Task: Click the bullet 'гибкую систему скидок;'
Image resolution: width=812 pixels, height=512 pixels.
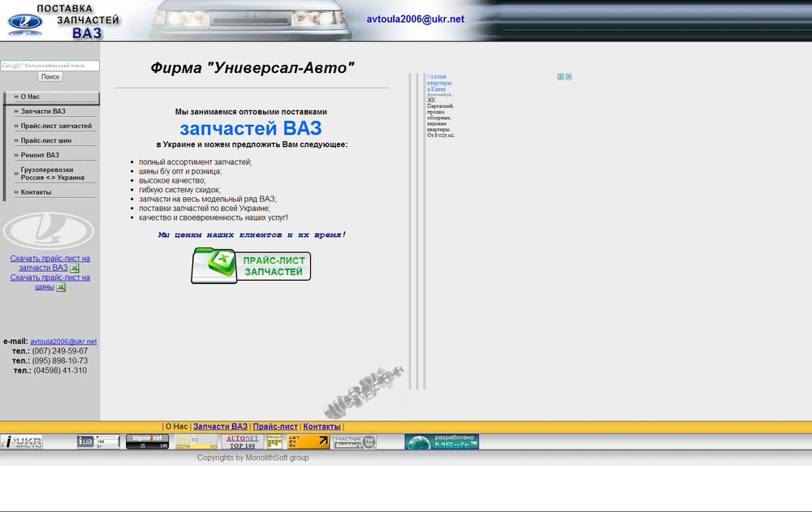Action: (x=179, y=190)
